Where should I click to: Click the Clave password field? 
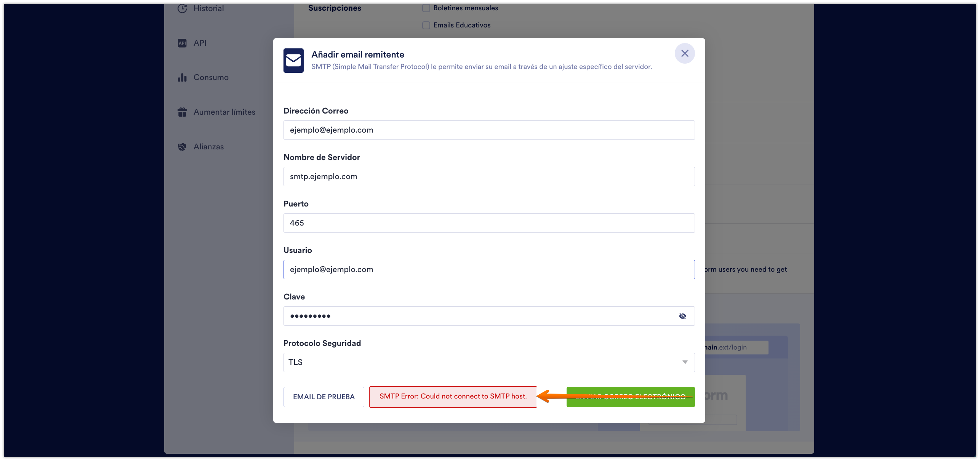pyautogui.click(x=480, y=316)
